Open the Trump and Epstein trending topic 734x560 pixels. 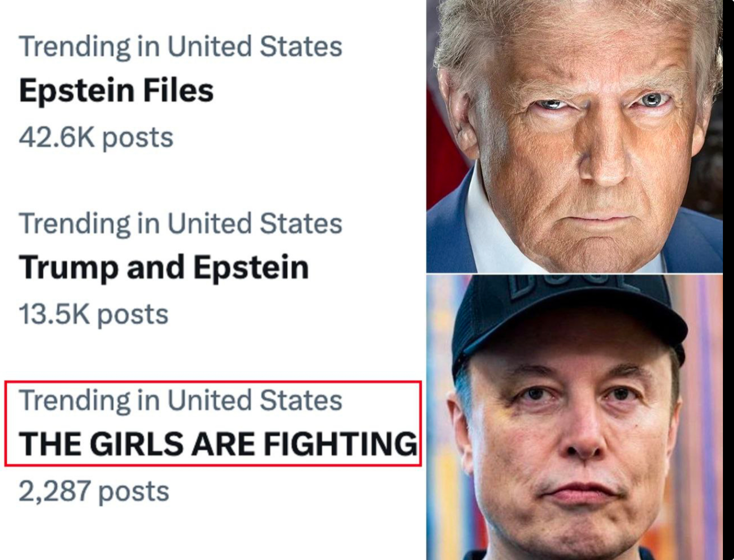pos(164,268)
